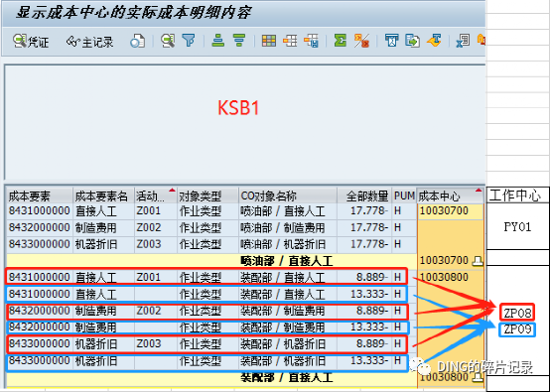The image size is (550, 392).
Task: Collapse the 10030800 subtotal row icon
Action: click(478, 378)
